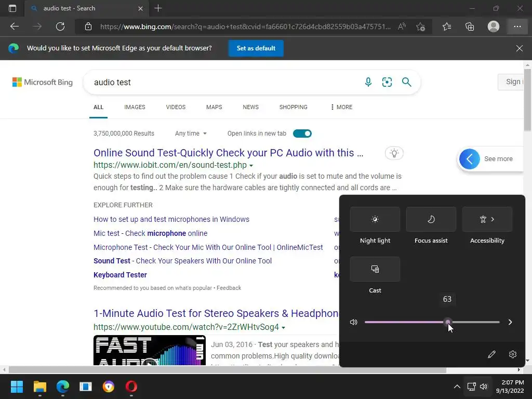
Task: Edit quick settings with pencil icon
Action: point(491,354)
